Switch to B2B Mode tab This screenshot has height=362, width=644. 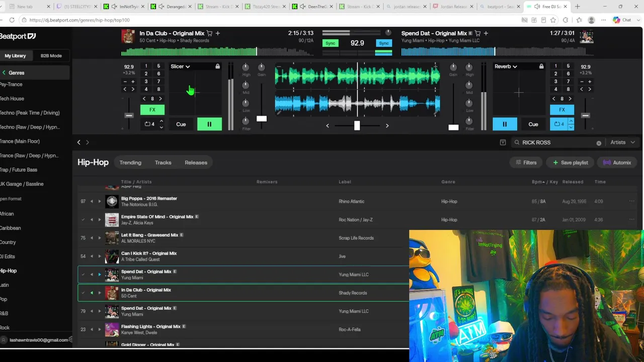51,56
